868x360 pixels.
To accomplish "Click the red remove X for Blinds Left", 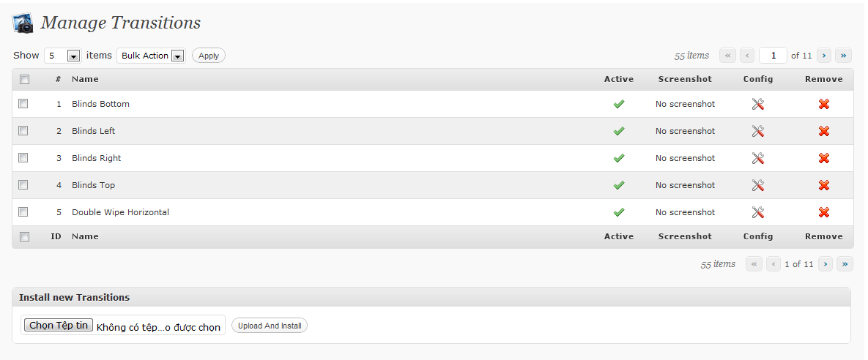I will point(824,131).
